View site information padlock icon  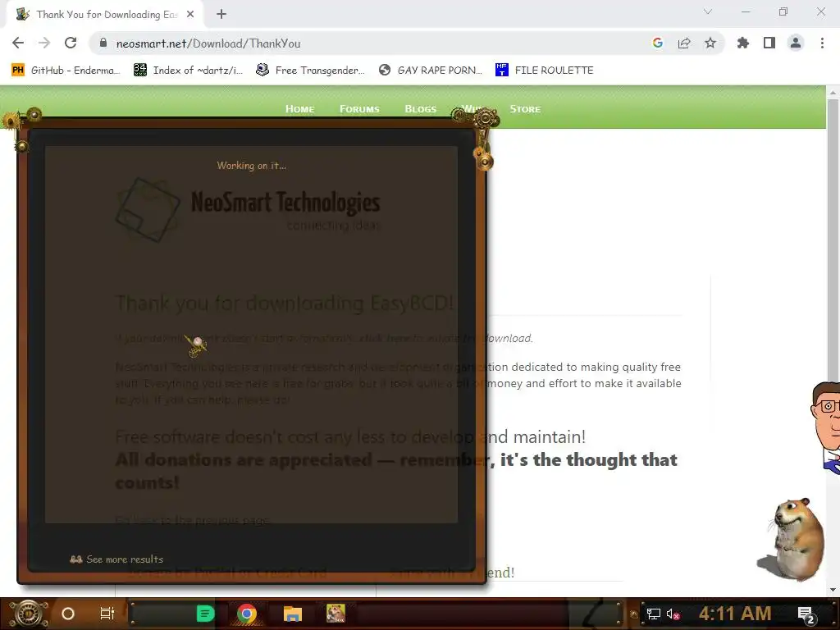(x=103, y=43)
